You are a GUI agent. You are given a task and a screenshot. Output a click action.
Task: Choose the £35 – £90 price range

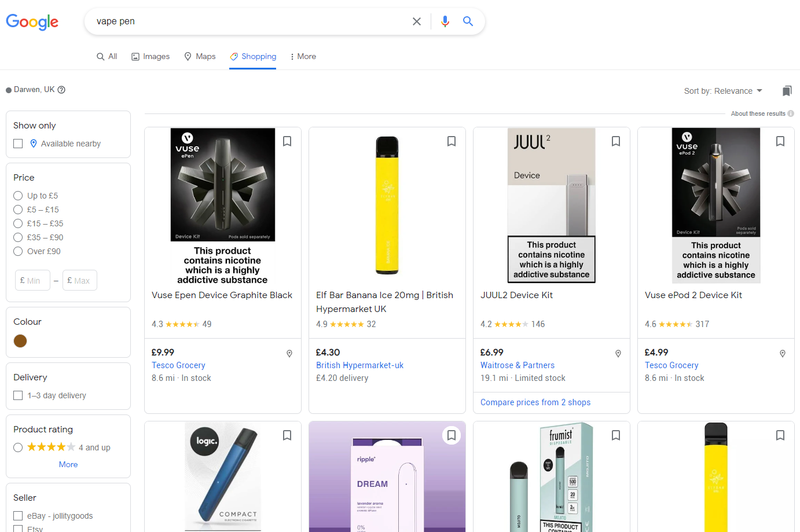point(18,237)
